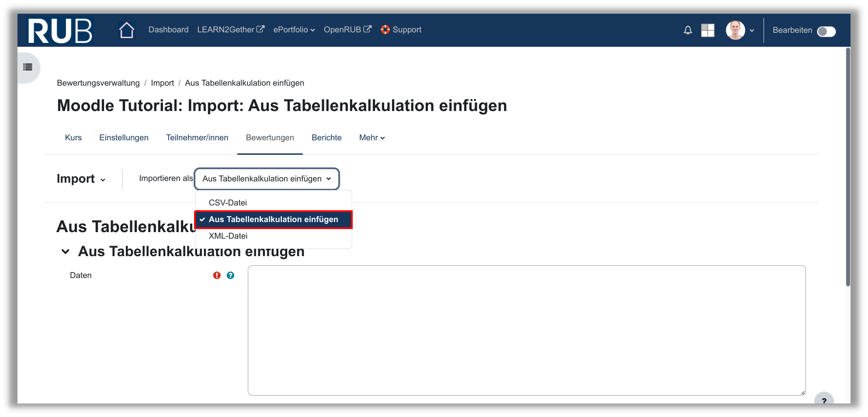Click the RUB logo

60,31
